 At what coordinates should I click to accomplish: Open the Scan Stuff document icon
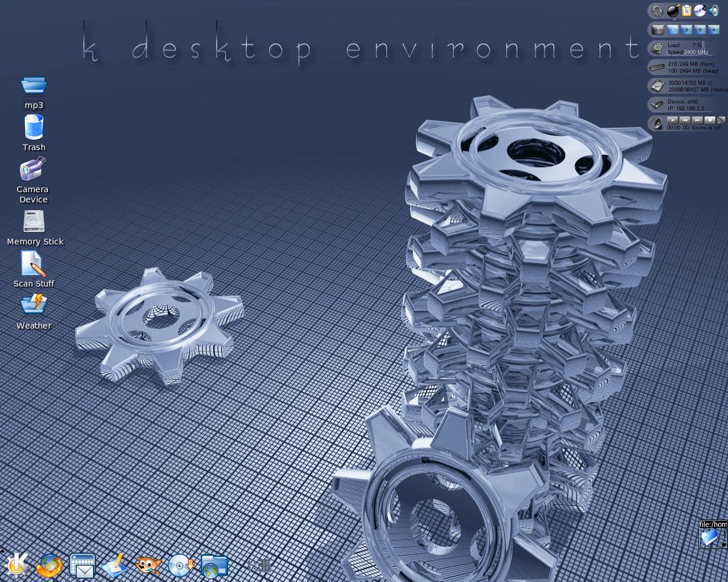(33, 264)
